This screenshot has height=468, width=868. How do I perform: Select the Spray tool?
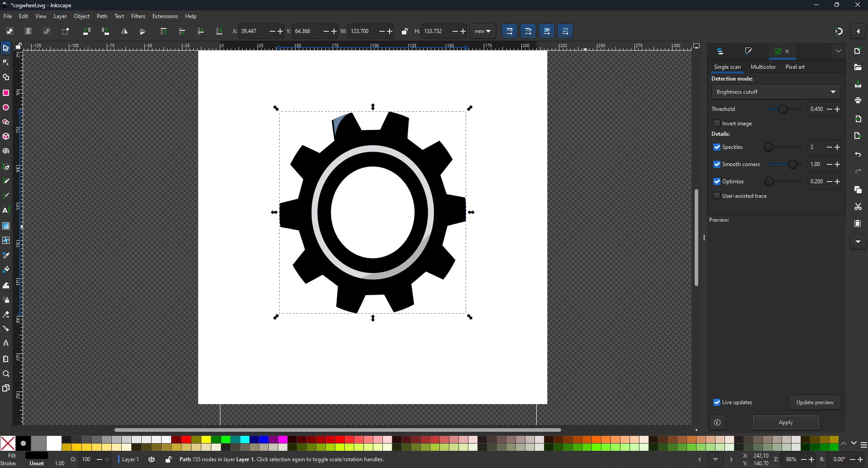point(6,300)
